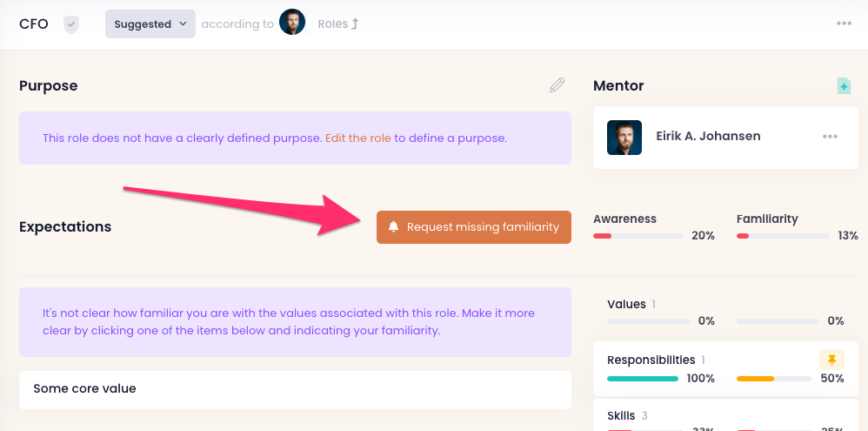
Task: Click the Responsibilities 50% familiarity bar
Action: point(773,379)
